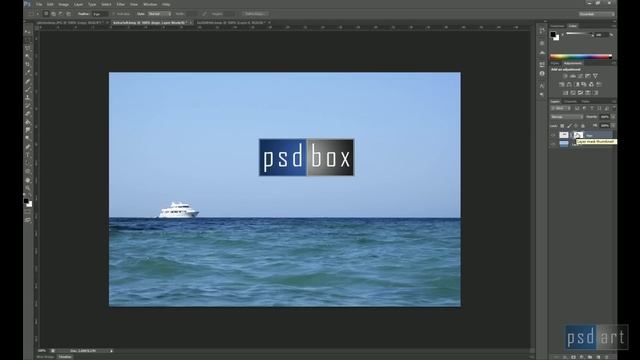Toggle lock position in Layers panel
Image resolution: width=640 pixels, height=360 pixels.
pyautogui.click(x=576, y=126)
